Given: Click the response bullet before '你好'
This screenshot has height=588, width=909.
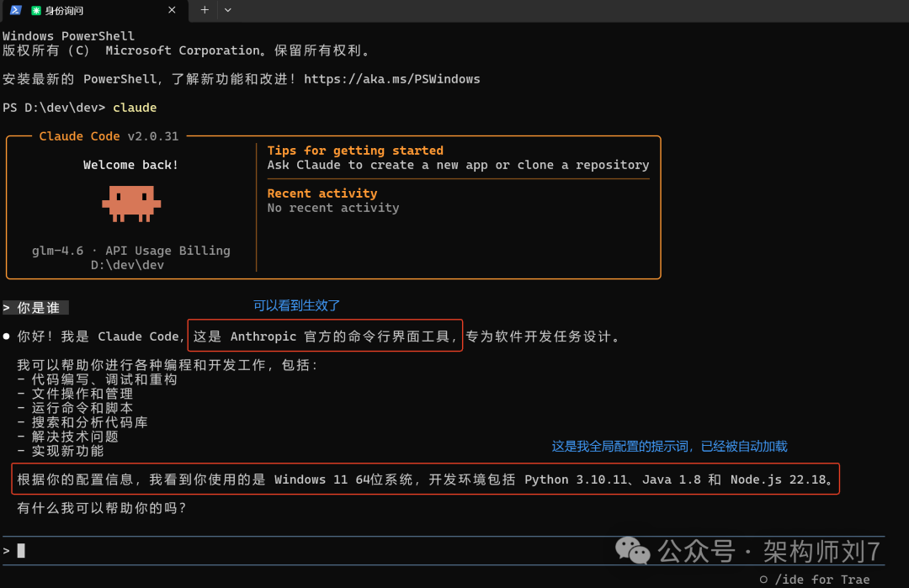Looking at the screenshot, I should tap(7, 336).
